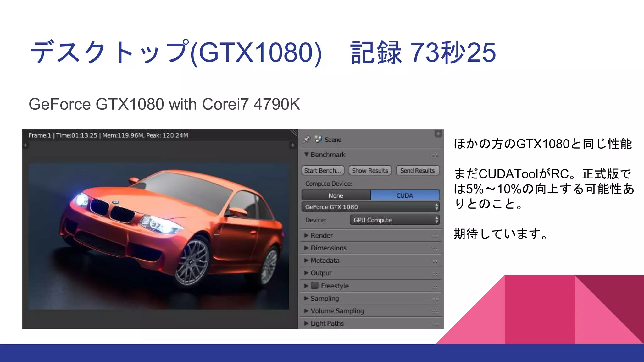Set compute device to None
644x362 pixels.
(x=336, y=195)
